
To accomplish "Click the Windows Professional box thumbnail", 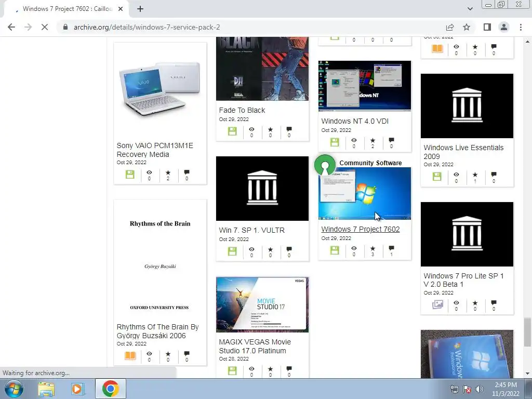I will tap(467, 354).
